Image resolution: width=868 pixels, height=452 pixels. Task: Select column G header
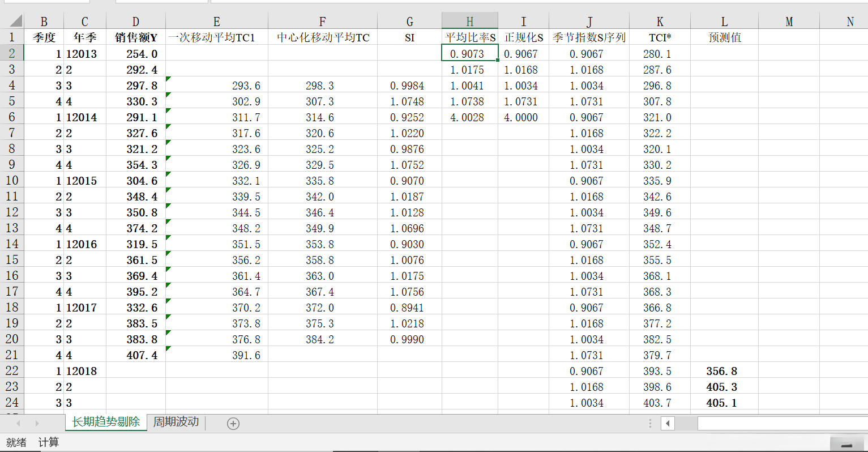pyautogui.click(x=409, y=22)
